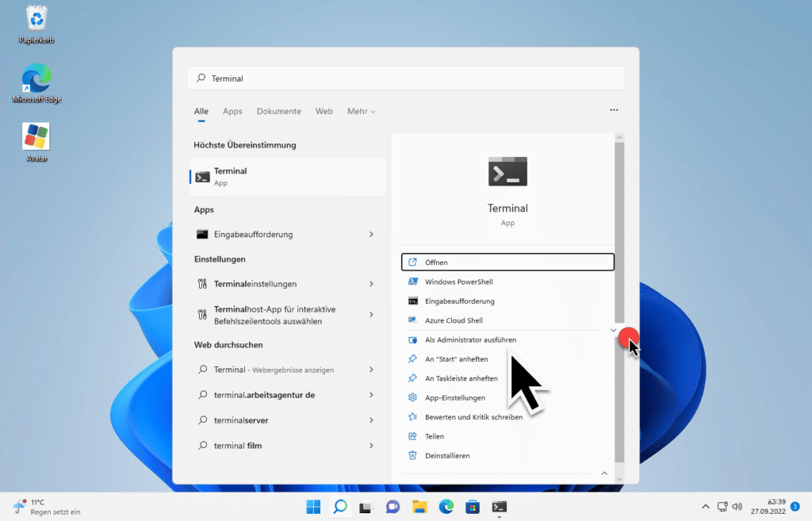Image resolution: width=812 pixels, height=521 pixels.
Task: Open File Explorer from the taskbar
Action: click(419, 507)
